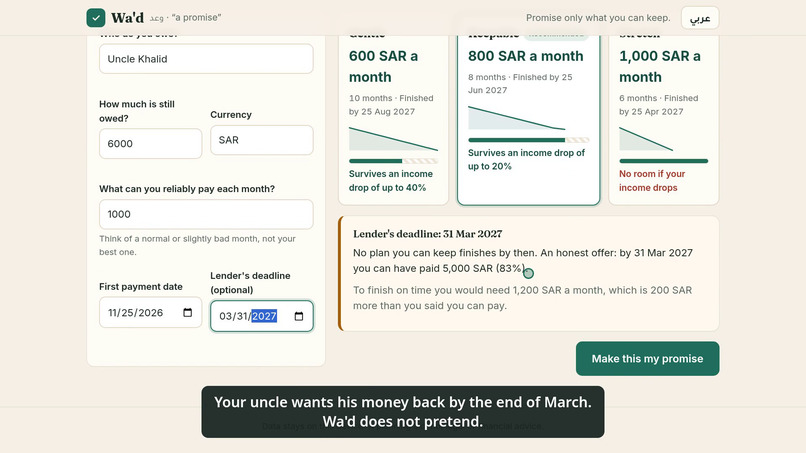Click the "6 months · Finished by 25 Apr 2027" text
Image resolution: width=806 pixels, height=453 pixels.
coord(658,105)
